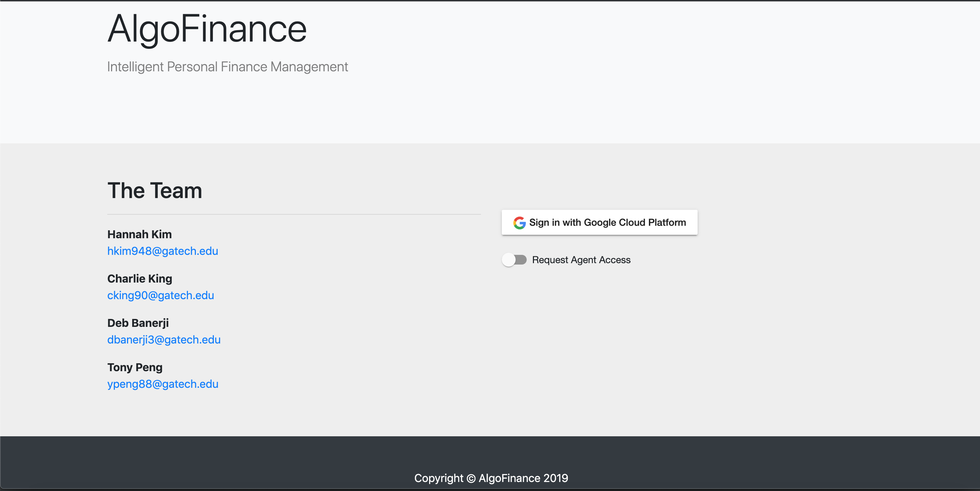The height and width of the screenshot is (491, 980).
Task: Click the The Team heading
Action: point(154,191)
